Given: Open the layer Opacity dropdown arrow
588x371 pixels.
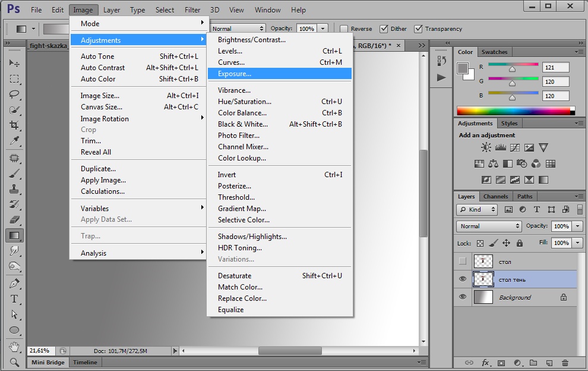Looking at the screenshot, I should click(x=578, y=226).
